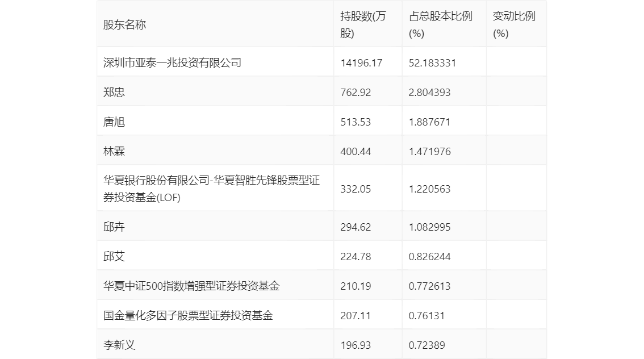Select shareholder 李新义

(x=119, y=345)
